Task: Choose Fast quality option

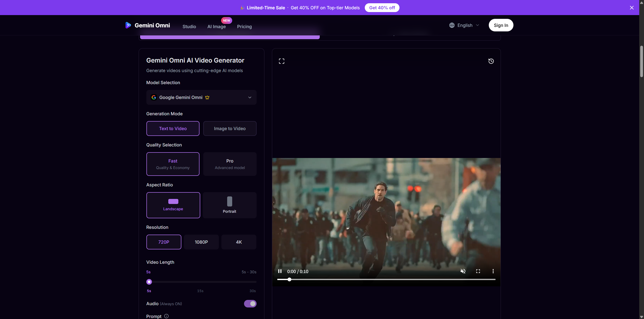Action: [x=173, y=164]
